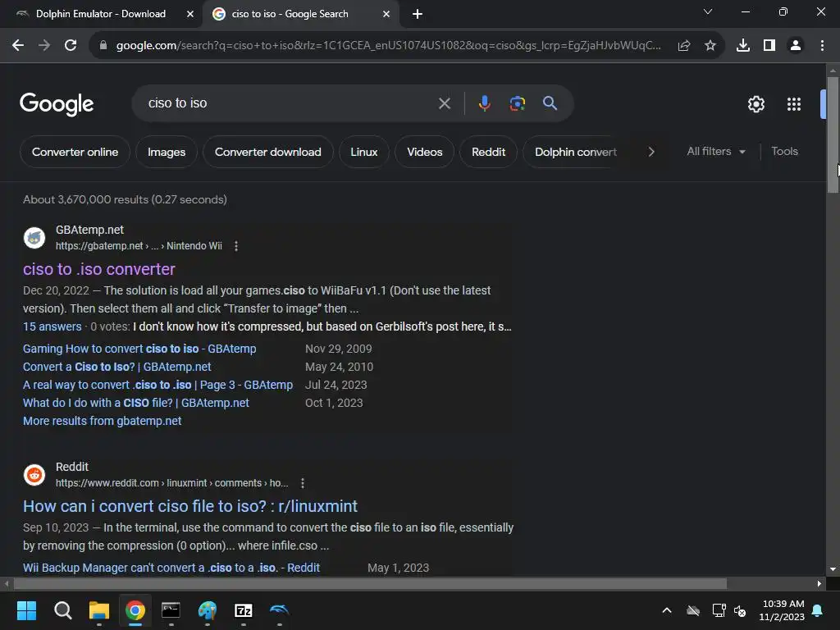The width and height of the screenshot is (840, 630).
Task: Go back to the previous page
Action: click(x=18, y=46)
